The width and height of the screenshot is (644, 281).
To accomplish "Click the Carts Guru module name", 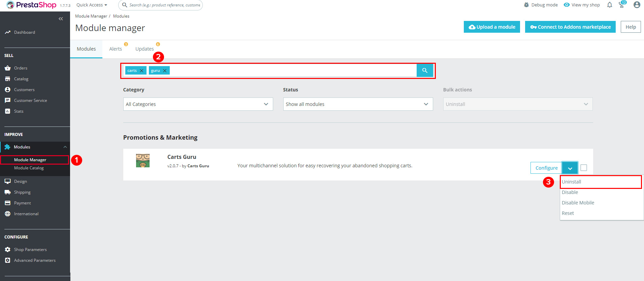I will [x=182, y=157].
